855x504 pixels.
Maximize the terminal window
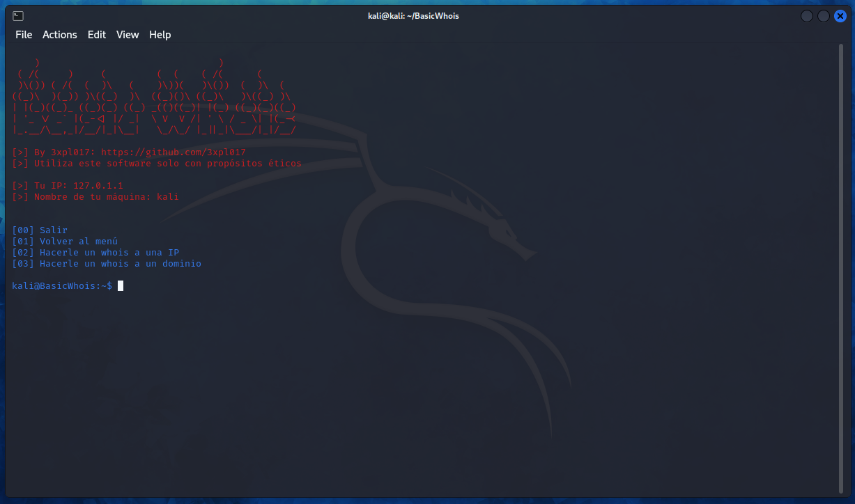[x=824, y=16]
